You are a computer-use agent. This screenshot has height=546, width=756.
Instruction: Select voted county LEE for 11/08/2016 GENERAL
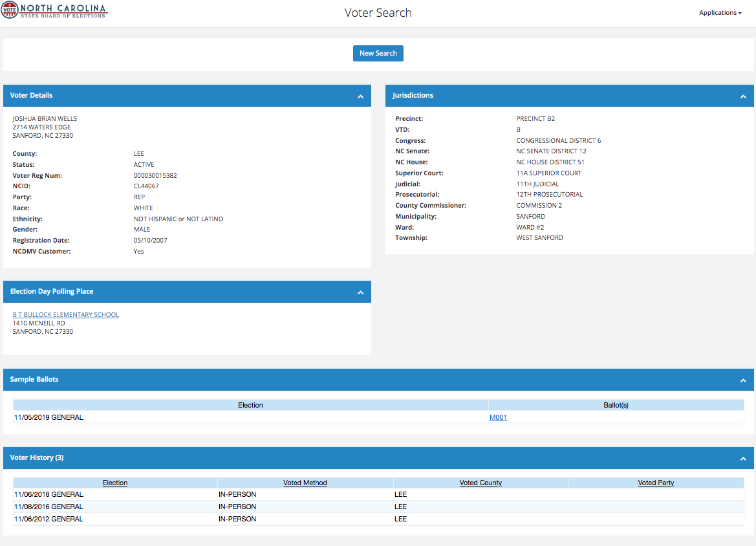[401, 507]
